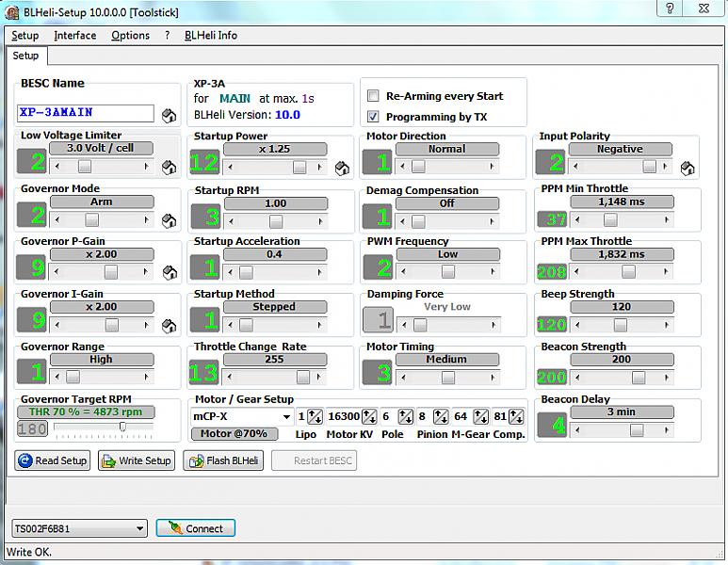
Task: Click the icon beside Governor I-Gain slider
Action: pos(169,326)
